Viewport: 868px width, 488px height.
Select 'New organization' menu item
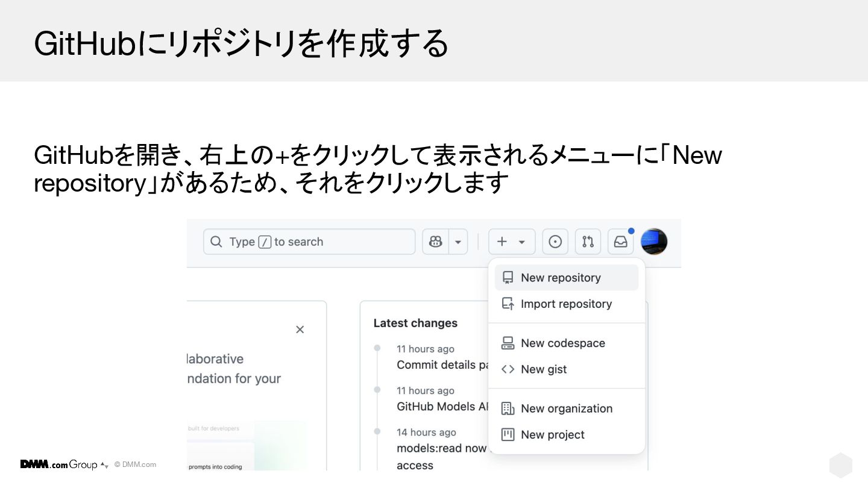[567, 408]
